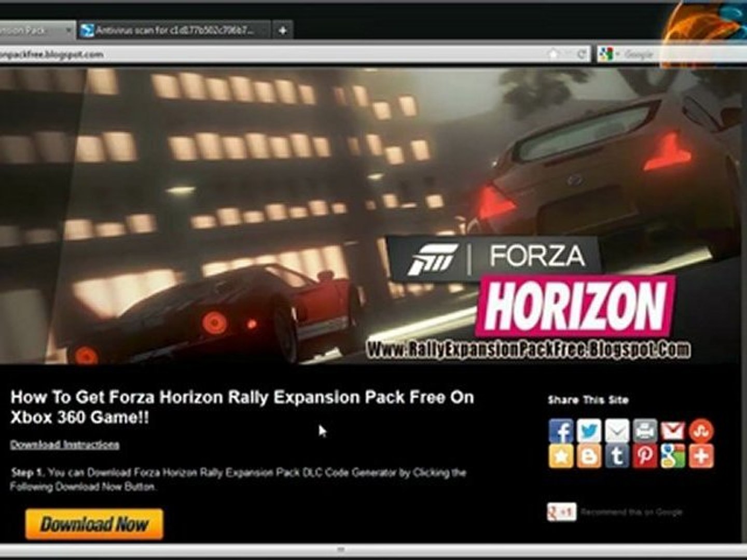Share on StumbleUpon
This screenshot has height=560, width=747.
[x=701, y=431]
